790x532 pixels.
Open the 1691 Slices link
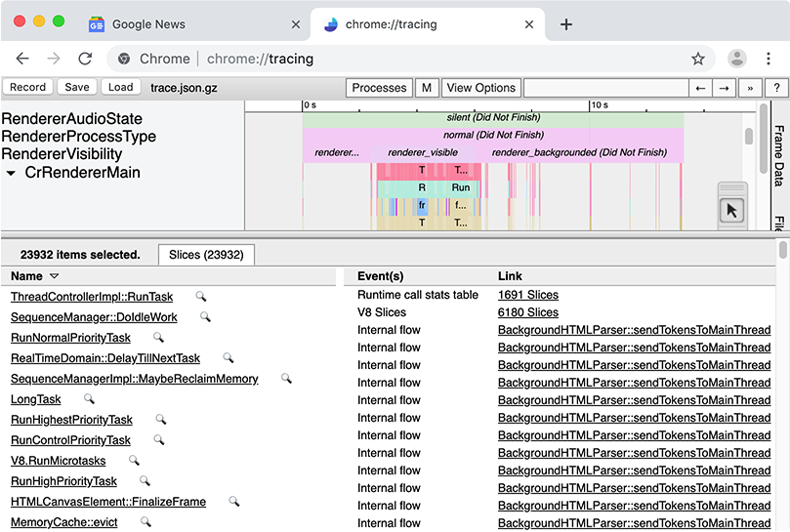[x=528, y=295]
